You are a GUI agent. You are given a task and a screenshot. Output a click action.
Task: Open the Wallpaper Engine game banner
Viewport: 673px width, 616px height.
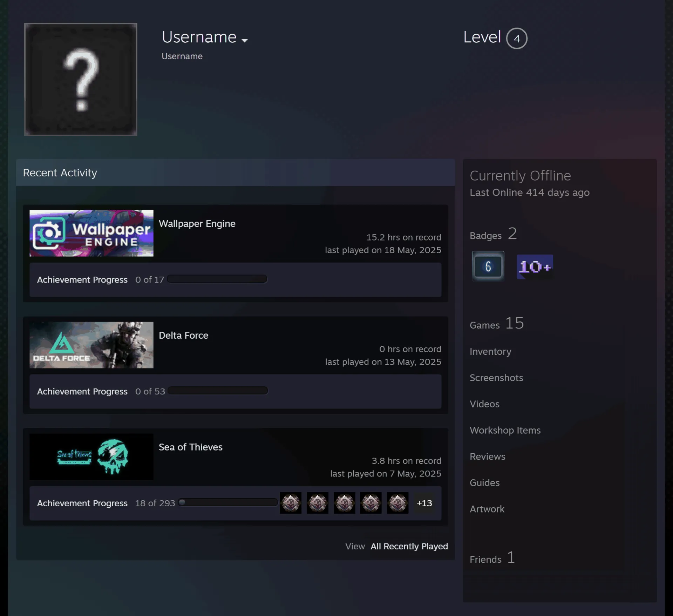91,233
